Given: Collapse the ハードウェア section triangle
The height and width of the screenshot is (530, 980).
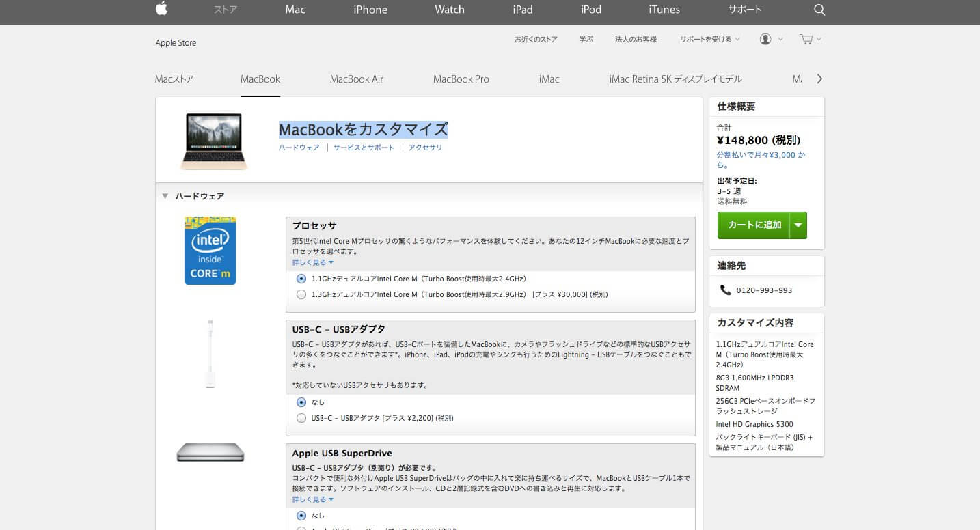Looking at the screenshot, I should point(165,196).
